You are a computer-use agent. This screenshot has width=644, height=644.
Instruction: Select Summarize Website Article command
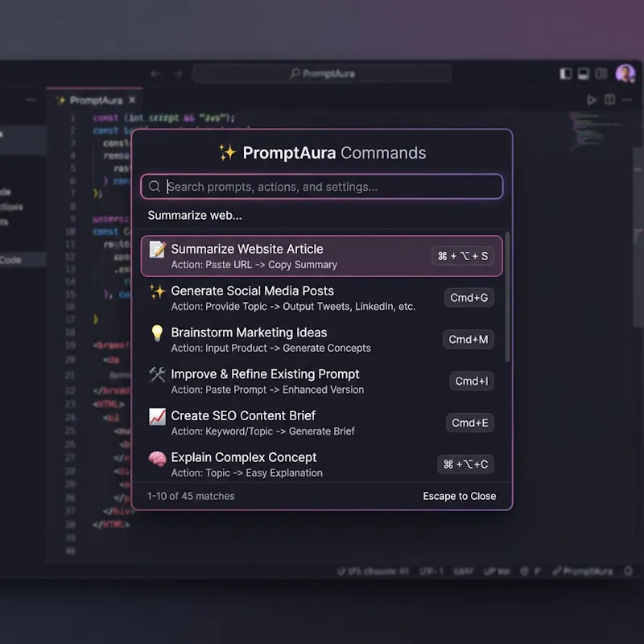321,256
